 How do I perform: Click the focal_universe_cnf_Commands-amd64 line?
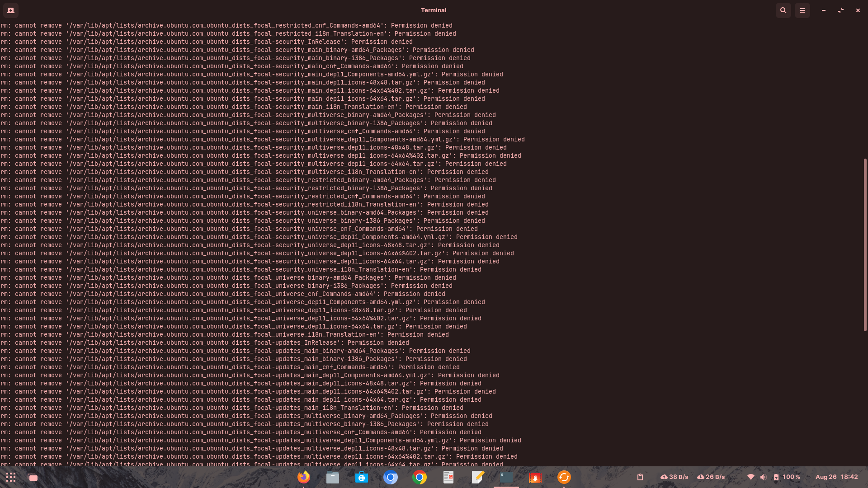point(223,294)
